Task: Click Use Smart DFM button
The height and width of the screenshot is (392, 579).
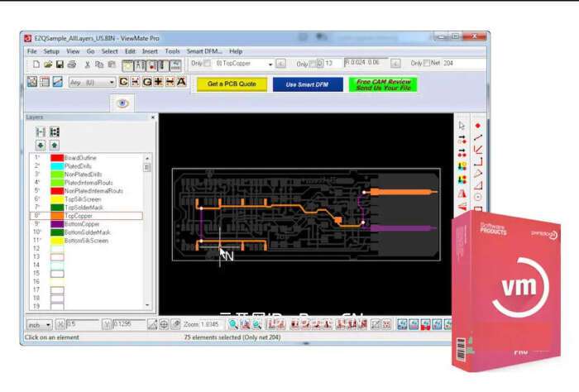Action: pyautogui.click(x=308, y=84)
